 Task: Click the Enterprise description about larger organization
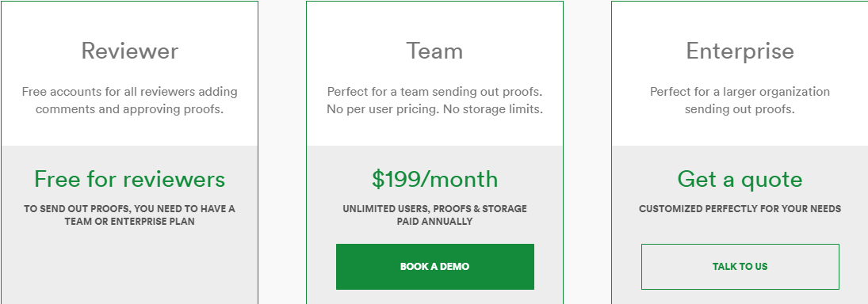coord(740,100)
